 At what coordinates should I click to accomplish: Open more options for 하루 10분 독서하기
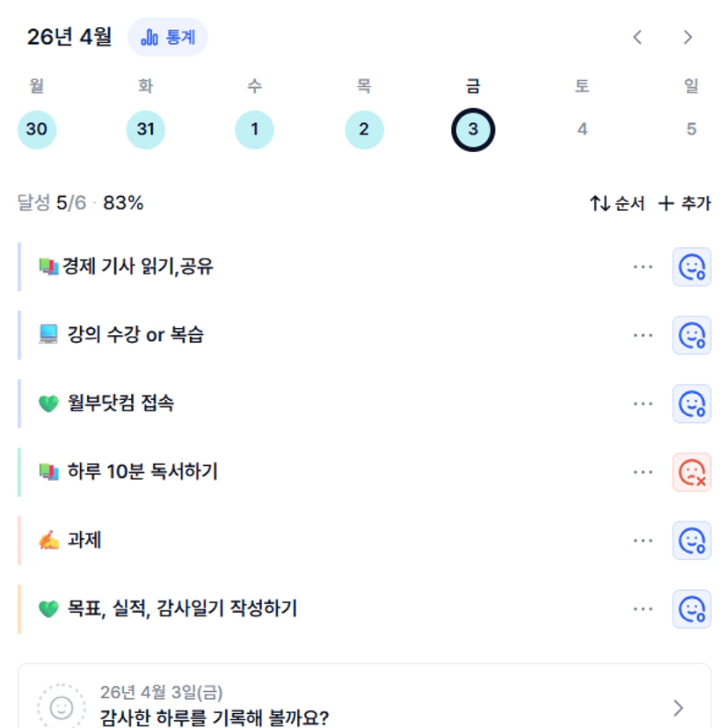tap(643, 472)
